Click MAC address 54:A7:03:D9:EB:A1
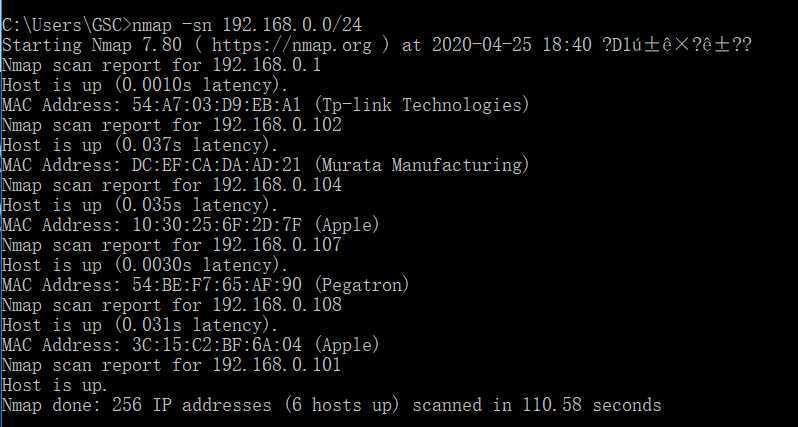This screenshot has height=427, width=798. (x=217, y=105)
